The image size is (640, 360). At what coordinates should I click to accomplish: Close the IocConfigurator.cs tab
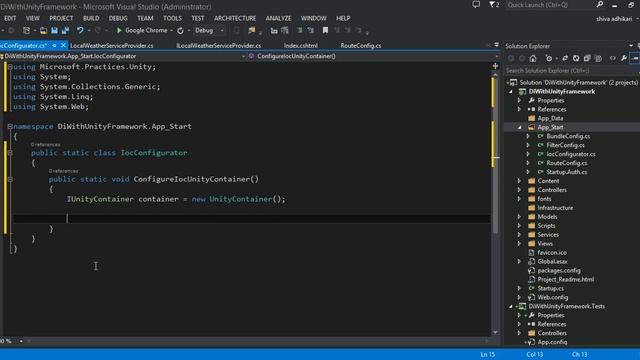click(63, 45)
